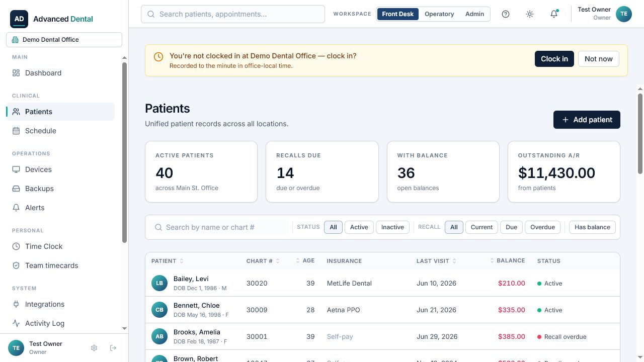Click the Time Clock icon

[x=16, y=246]
